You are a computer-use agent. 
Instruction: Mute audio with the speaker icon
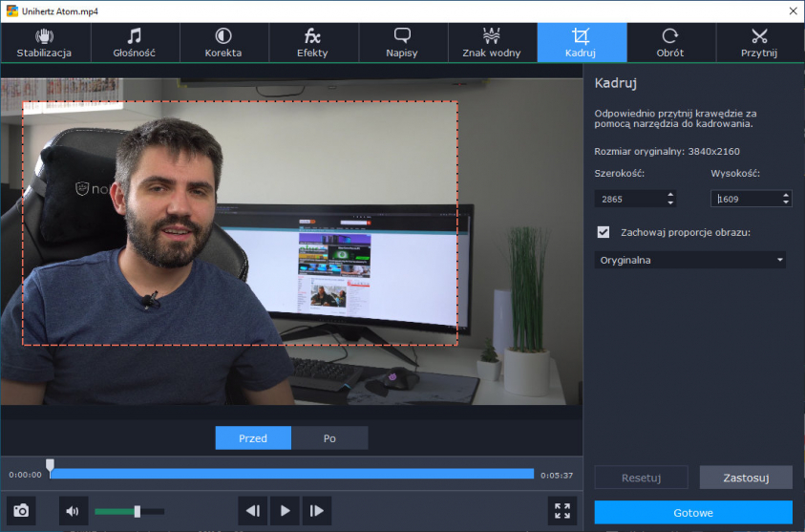74,511
